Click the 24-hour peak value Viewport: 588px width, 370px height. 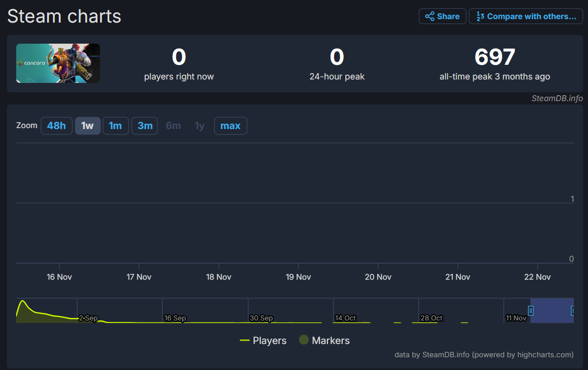[337, 57]
